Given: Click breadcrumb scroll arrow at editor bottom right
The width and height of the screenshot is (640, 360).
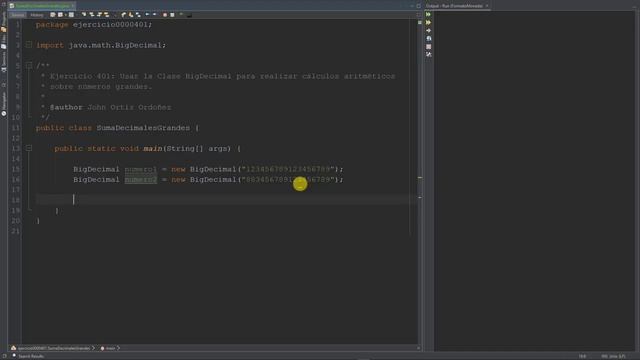Looking at the screenshot, I should point(418,348).
